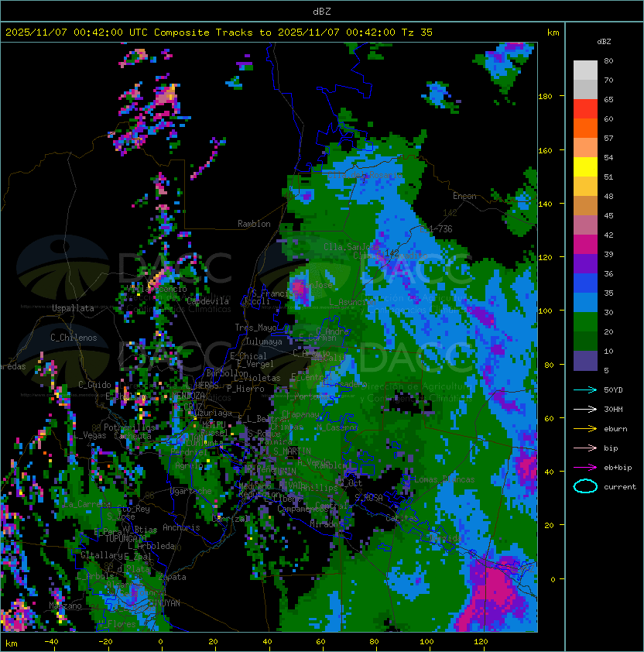Select the light gray 70–80 dBZ swatch
The width and height of the screenshot is (644, 652).
(x=585, y=70)
